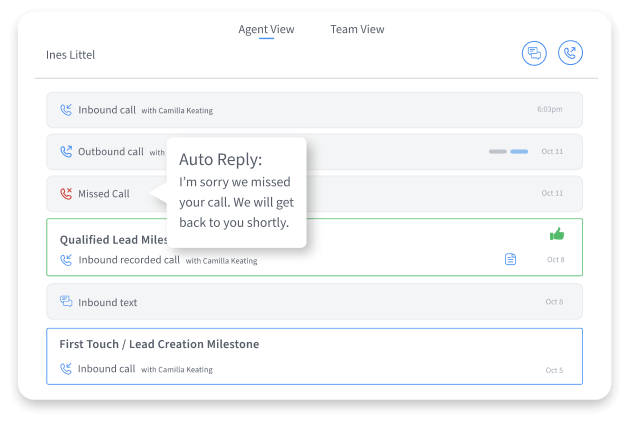Click inbound call icon in 6:03pm row

pyautogui.click(x=66, y=110)
